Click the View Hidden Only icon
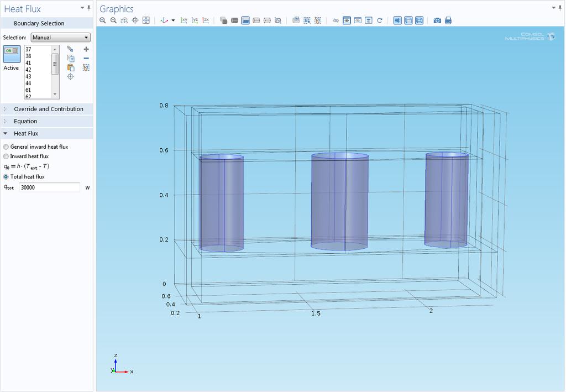 358,20
